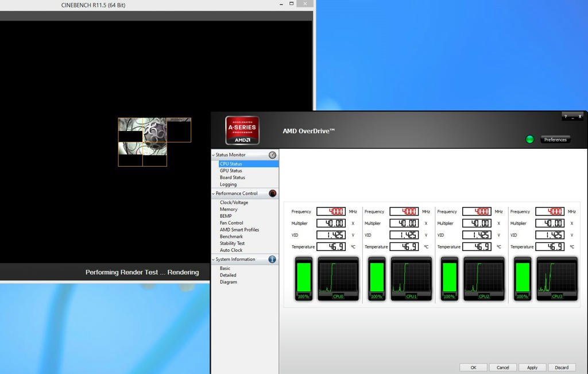Image resolution: width=588 pixels, height=374 pixels.
Task: Minimize the Cinebench window
Action: click(281, 4)
